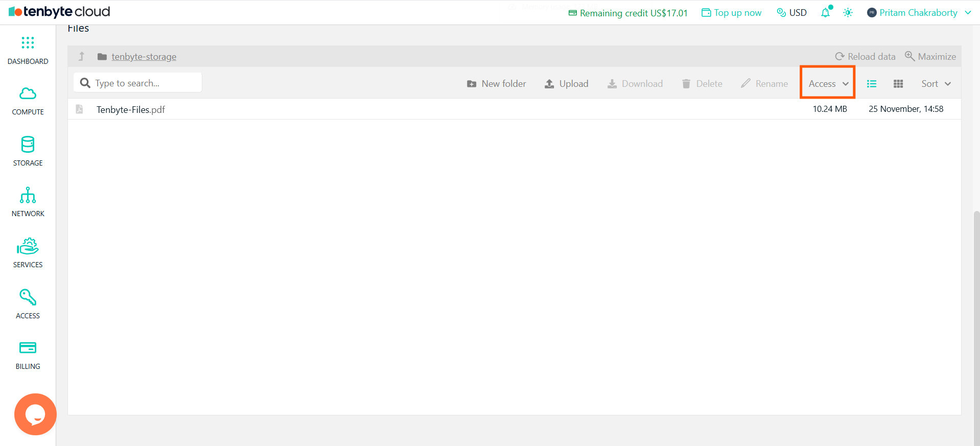The image size is (980, 446).
Task: Click the user avatar icon
Action: pyautogui.click(x=872, y=13)
